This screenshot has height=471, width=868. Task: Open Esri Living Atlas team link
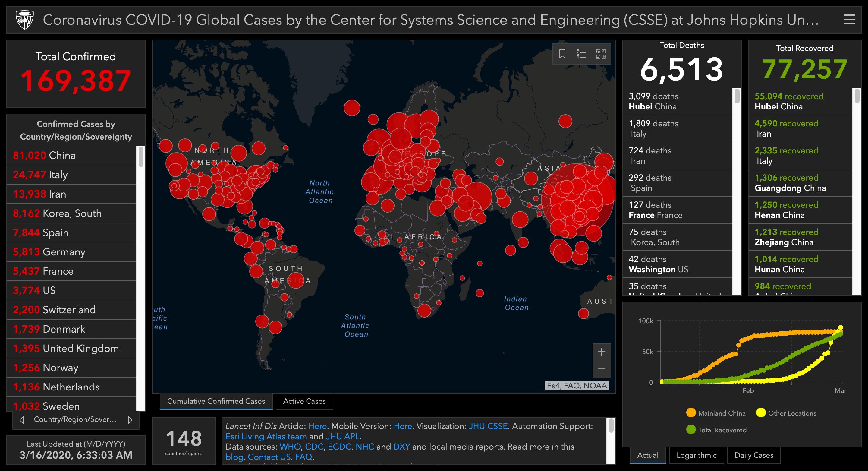(266, 437)
